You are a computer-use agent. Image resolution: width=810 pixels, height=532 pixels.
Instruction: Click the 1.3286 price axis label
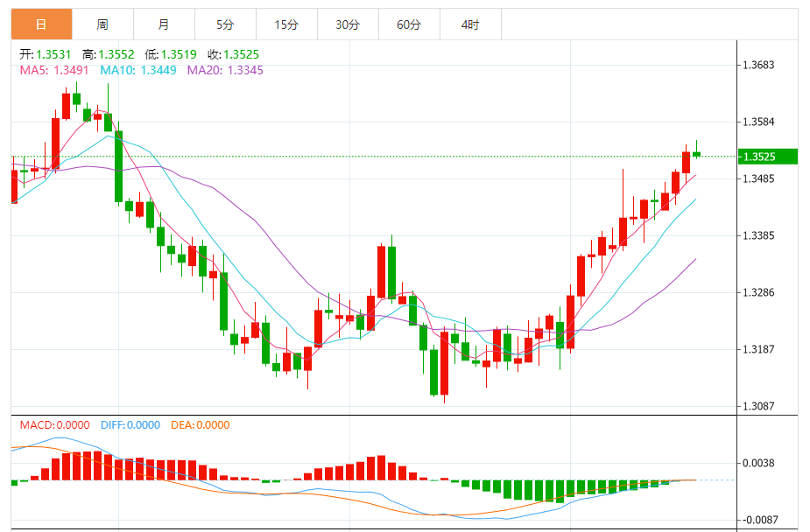[758, 292]
